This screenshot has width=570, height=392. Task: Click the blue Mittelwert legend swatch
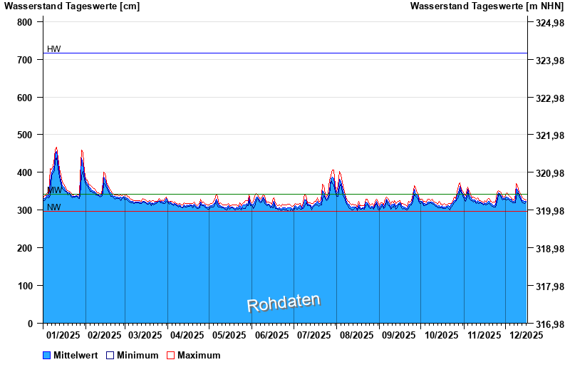47,355
